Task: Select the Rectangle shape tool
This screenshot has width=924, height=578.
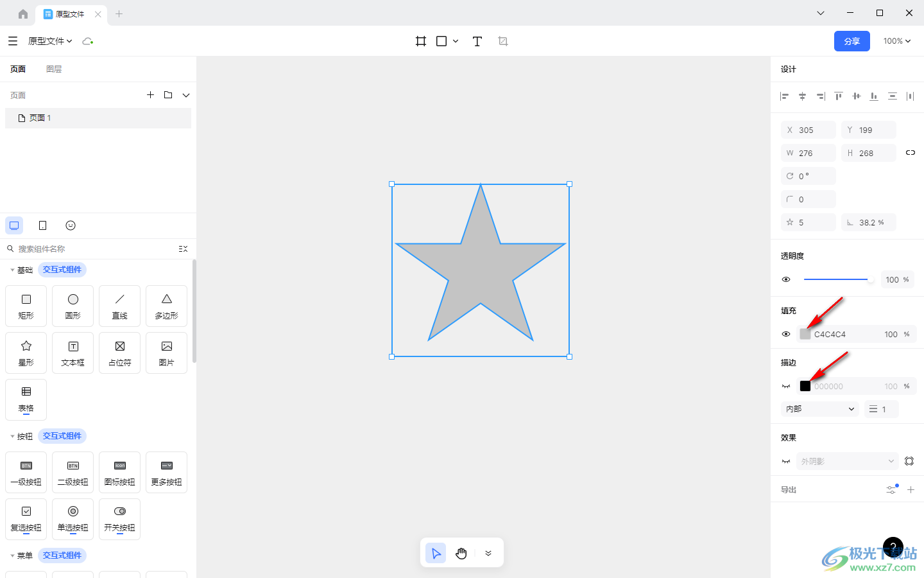Action: 441,41
